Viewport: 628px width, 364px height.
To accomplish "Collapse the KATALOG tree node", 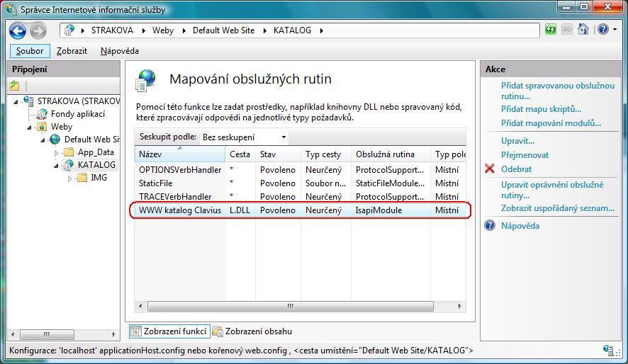I will [x=57, y=165].
